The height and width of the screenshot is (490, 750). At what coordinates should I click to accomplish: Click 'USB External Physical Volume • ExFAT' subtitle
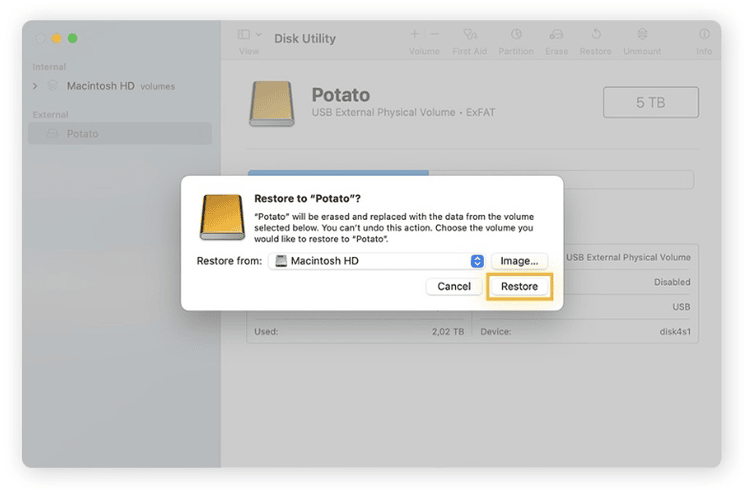(403, 112)
